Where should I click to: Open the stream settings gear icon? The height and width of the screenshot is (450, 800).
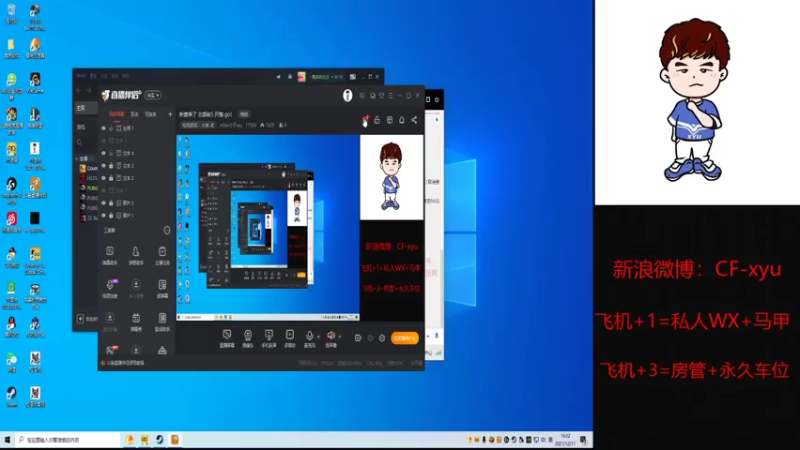(x=382, y=338)
